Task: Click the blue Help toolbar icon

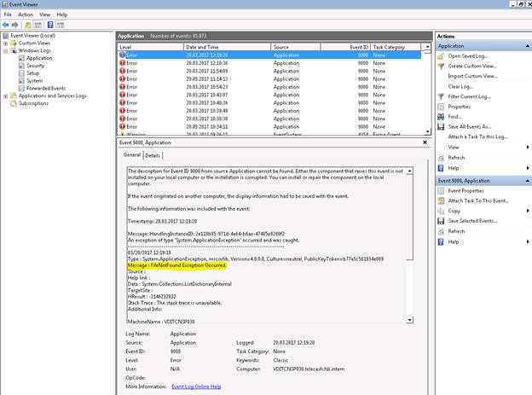Action: tap(50, 25)
